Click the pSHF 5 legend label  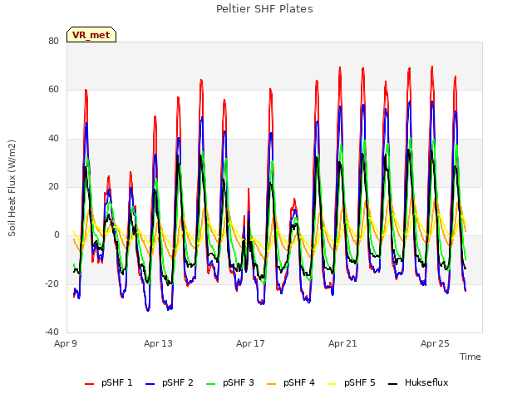(360, 382)
